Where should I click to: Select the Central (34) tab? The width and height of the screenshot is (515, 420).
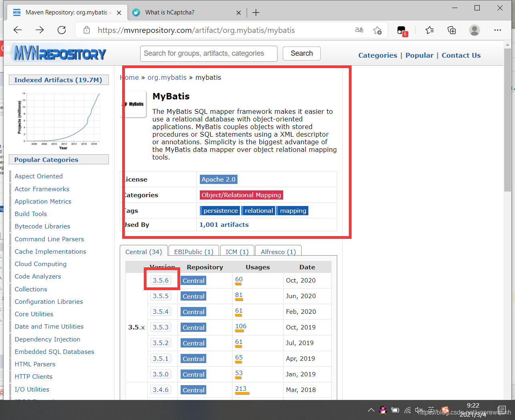(143, 252)
